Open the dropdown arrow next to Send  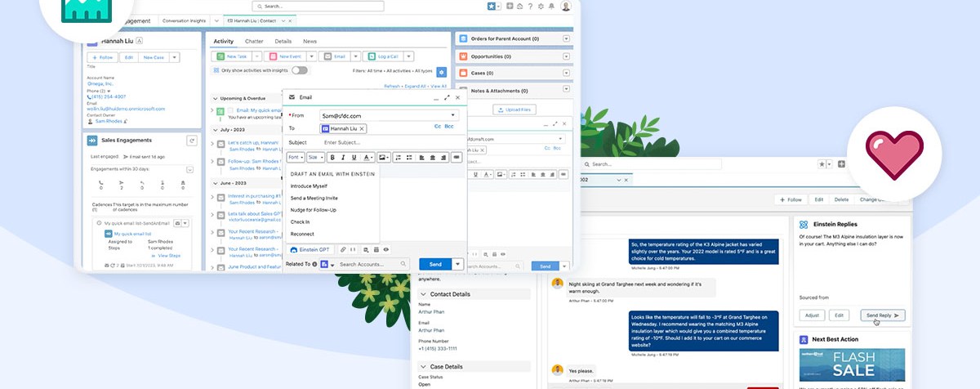click(458, 264)
